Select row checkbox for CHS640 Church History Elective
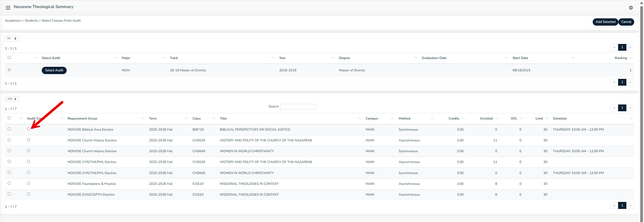 tap(9, 151)
